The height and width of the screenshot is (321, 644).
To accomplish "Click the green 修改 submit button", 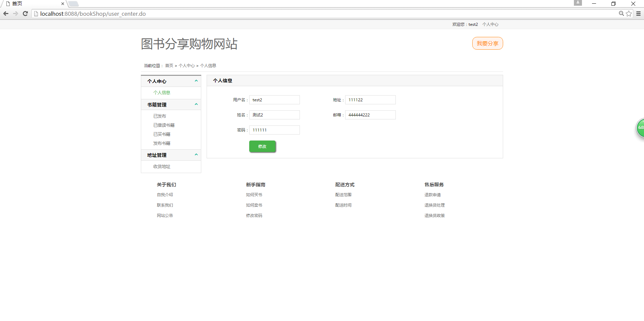I will pos(262,147).
